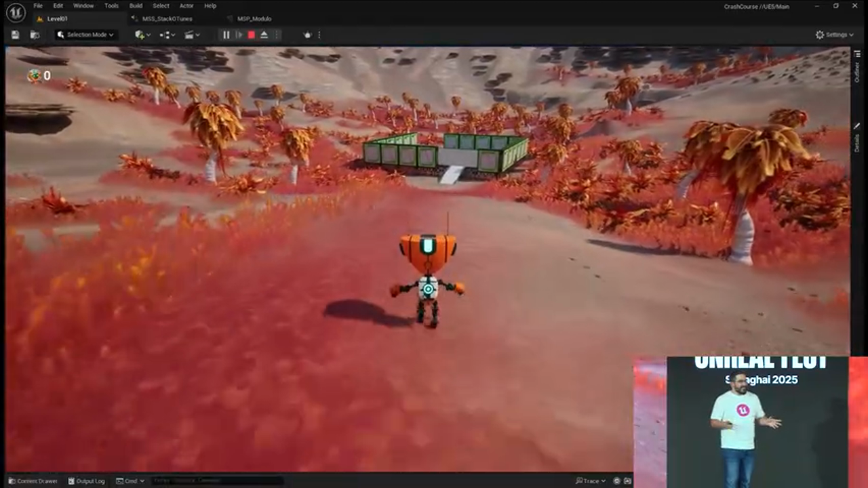Click the Cinematics clapperboard icon
Image resolution: width=868 pixels, height=488 pixels.
coord(190,35)
